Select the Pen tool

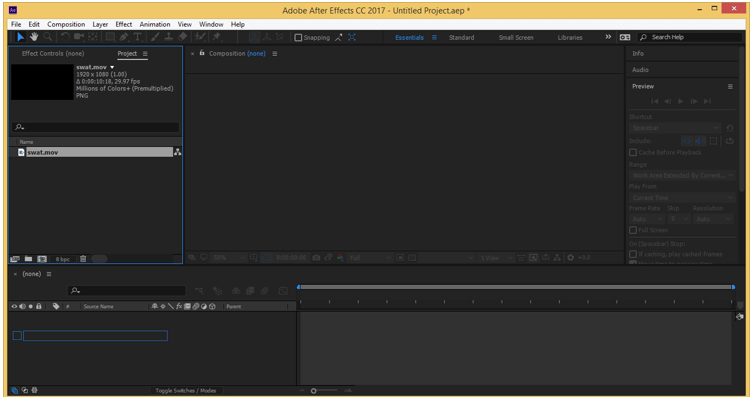(x=124, y=37)
